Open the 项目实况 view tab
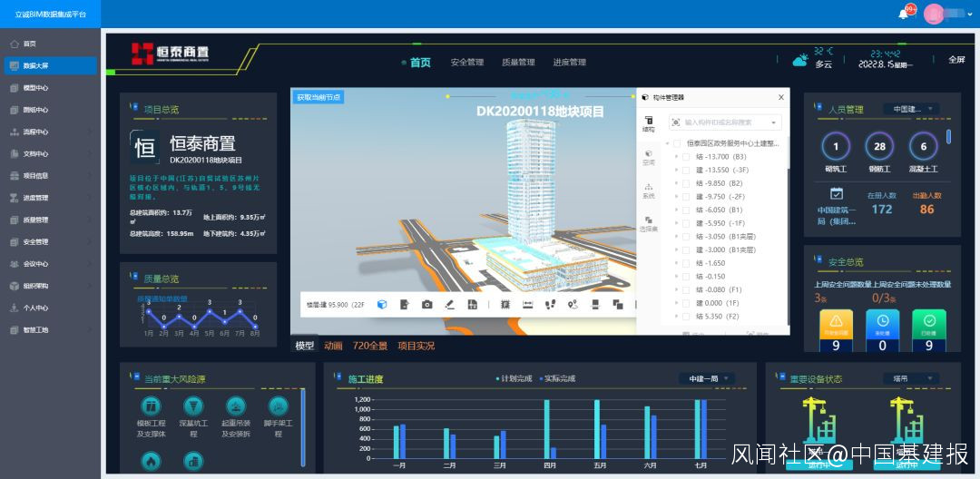Screen dimensions: 980x479 [x=416, y=346]
